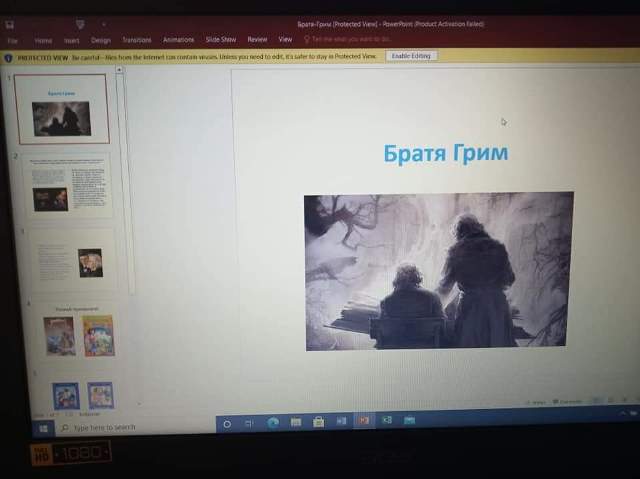Click the PROTECTED VIEW message text
This screenshot has height=479, width=640.
pos(197,57)
